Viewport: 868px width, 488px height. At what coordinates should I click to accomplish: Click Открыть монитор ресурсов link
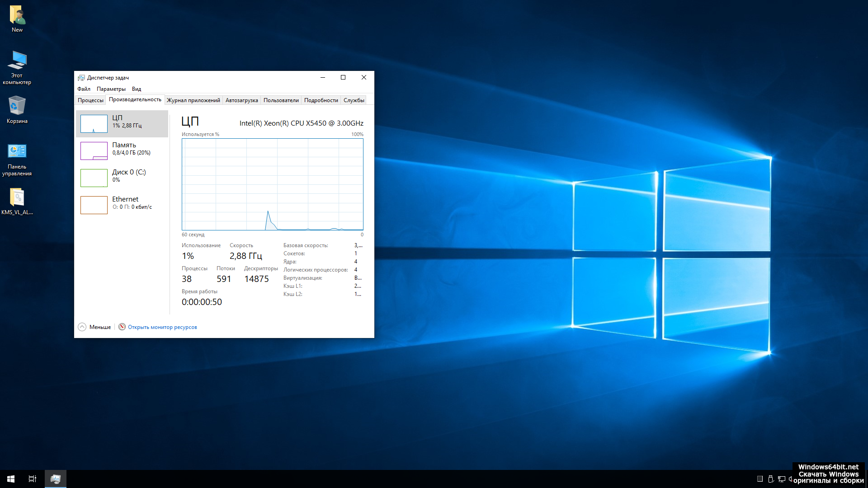tap(162, 327)
